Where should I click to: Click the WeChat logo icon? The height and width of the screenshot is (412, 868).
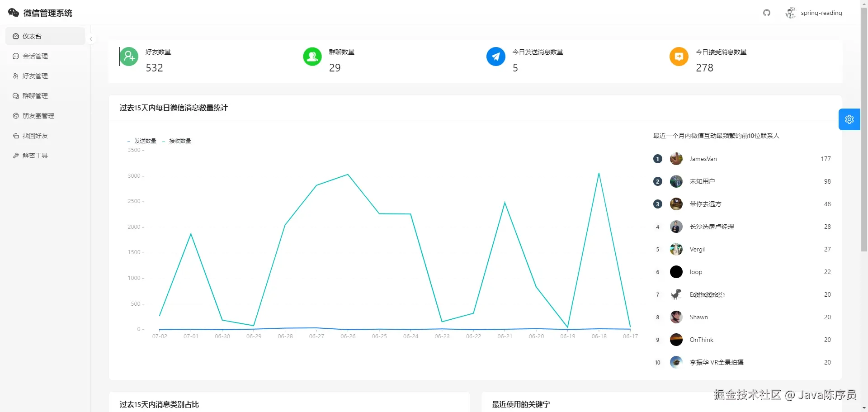[14, 13]
